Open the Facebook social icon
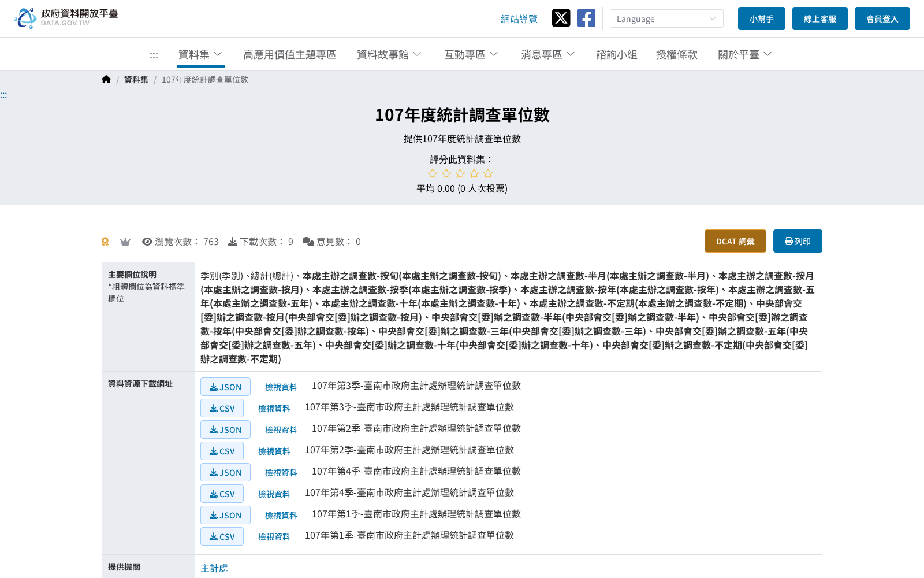The height and width of the screenshot is (578, 924). click(x=586, y=18)
